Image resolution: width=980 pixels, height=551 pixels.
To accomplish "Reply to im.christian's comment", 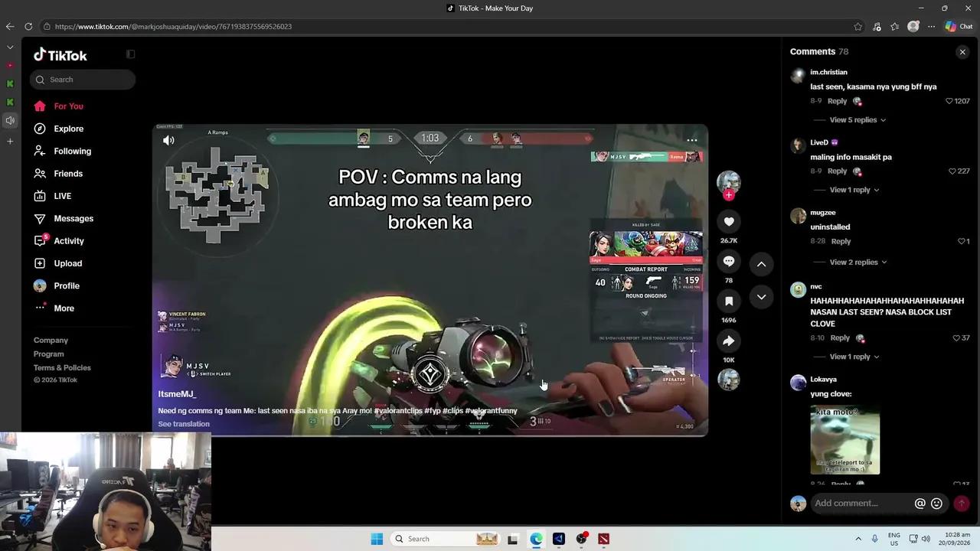I will tap(837, 101).
